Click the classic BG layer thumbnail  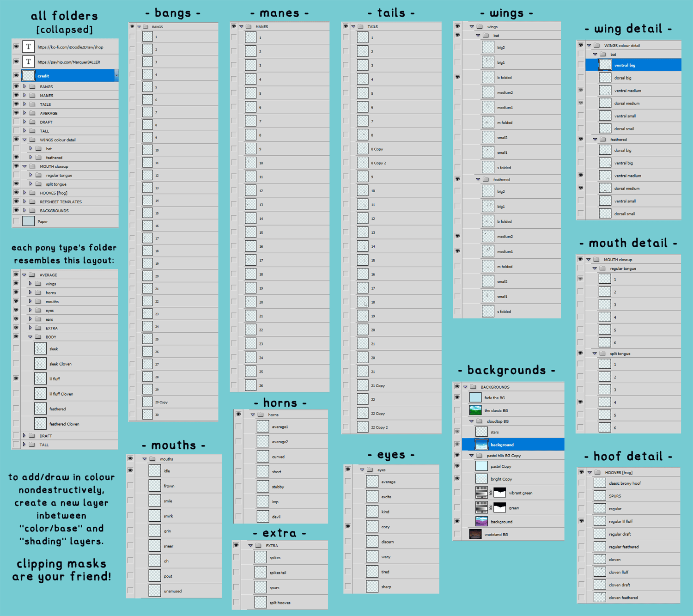(475, 410)
